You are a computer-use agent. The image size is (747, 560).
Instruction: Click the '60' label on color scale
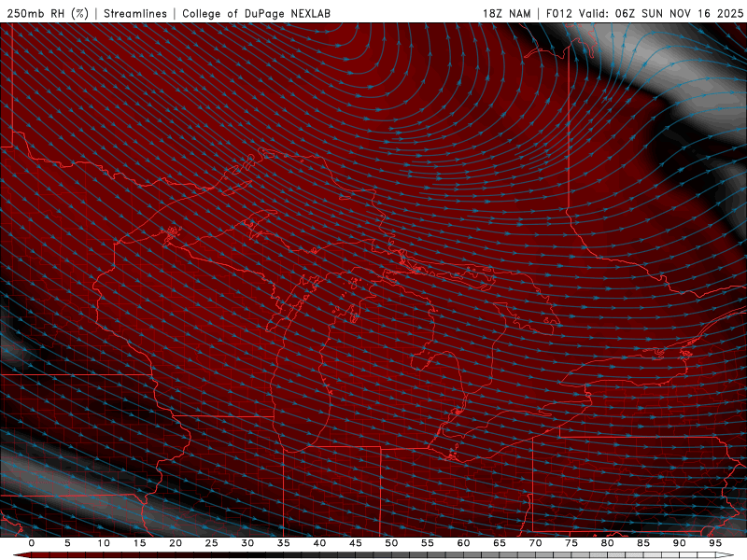click(x=463, y=543)
